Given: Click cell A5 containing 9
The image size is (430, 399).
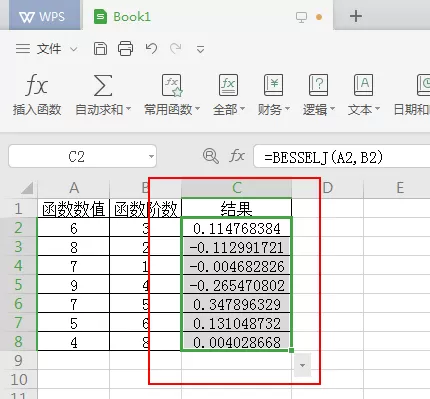Looking at the screenshot, I should point(74,285).
